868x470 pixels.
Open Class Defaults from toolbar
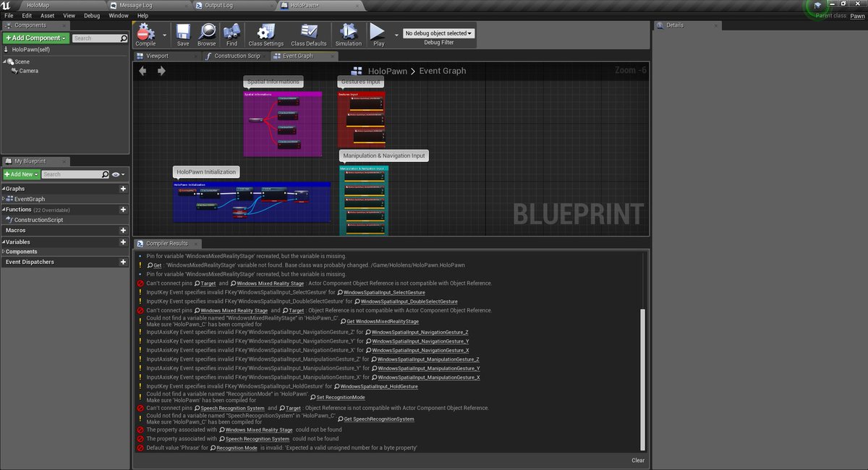click(309, 34)
